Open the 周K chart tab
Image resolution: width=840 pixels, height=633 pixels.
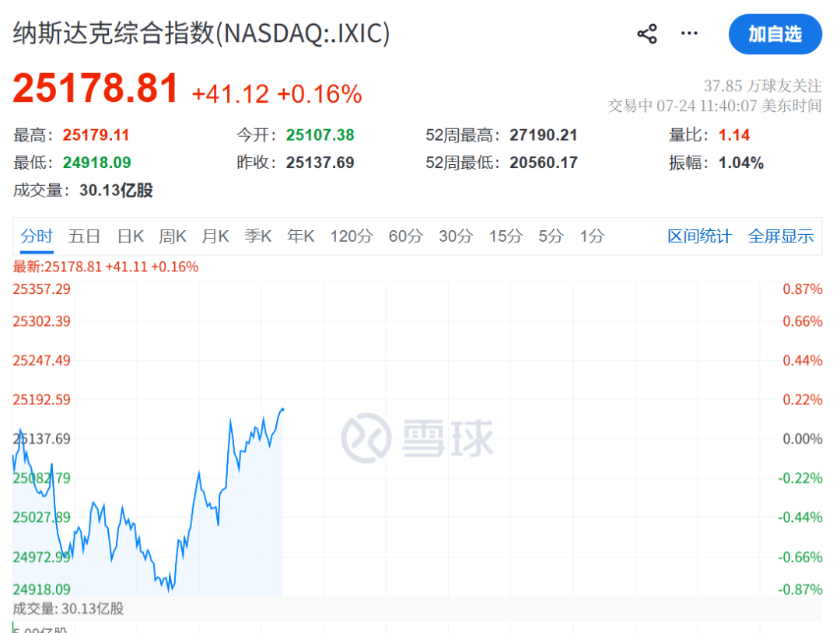[173, 236]
